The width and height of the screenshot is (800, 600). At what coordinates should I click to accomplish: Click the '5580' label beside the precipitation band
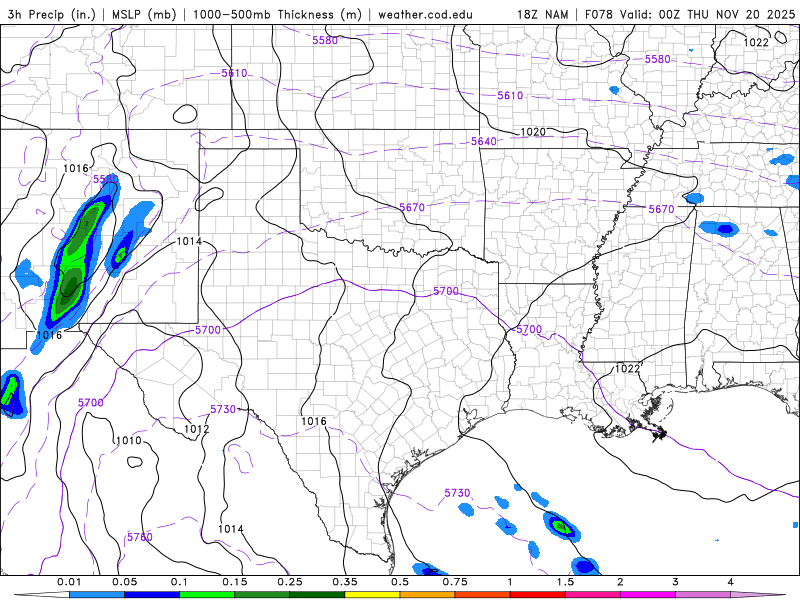pos(106,179)
